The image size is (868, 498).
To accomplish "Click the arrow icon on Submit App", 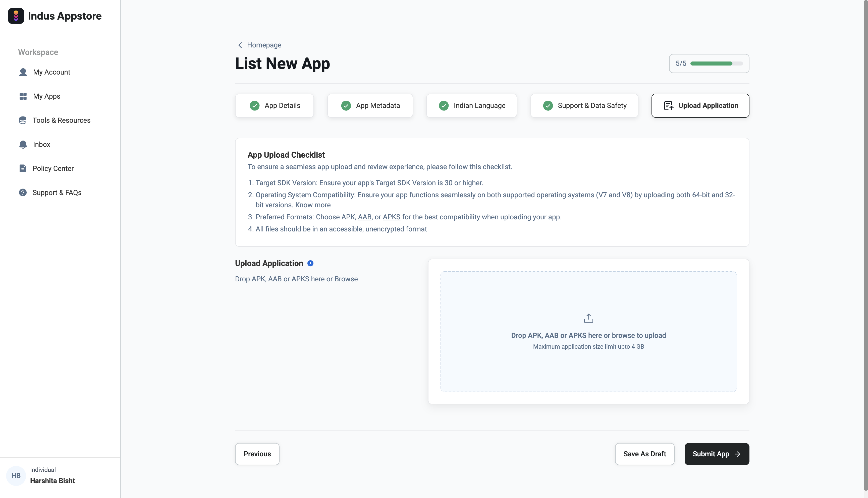I will (x=737, y=454).
